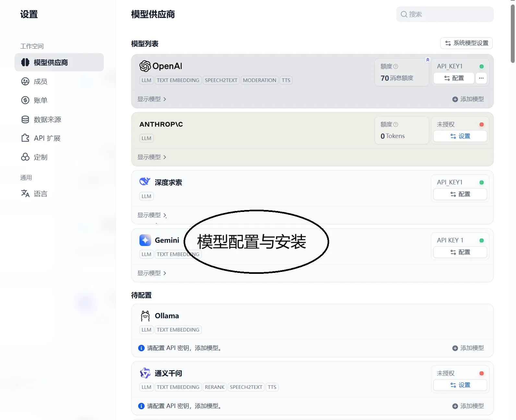The image size is (516, 420).
Task: Collapse the OpenAI quota panel chevrons
Action: (x=428, y=60)
